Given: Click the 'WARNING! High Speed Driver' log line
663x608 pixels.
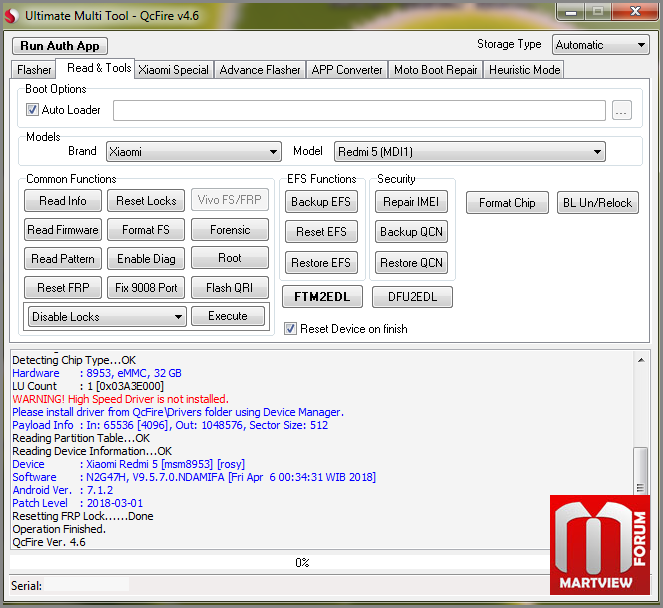Looking at the screenshot, I should 120,399.
